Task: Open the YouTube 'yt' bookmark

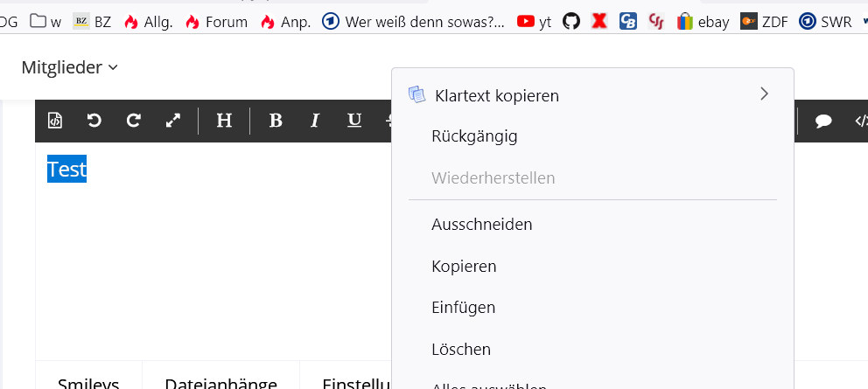Action: tap(534, 22)
